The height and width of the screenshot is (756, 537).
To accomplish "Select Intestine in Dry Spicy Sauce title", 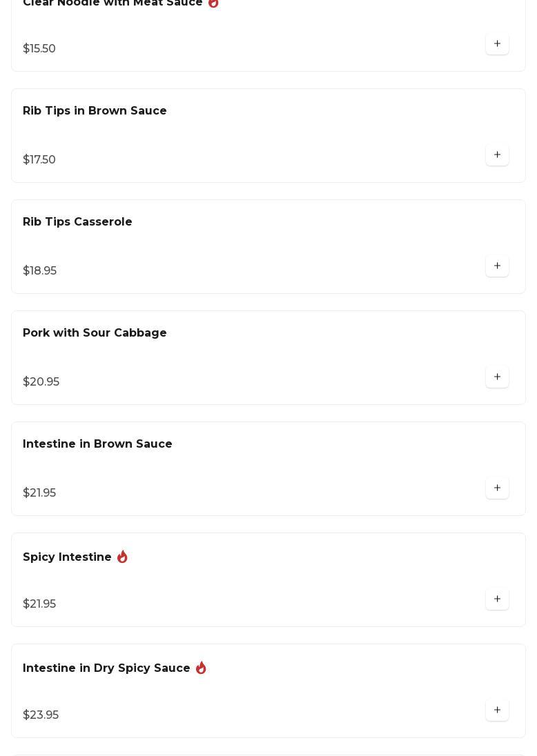I will pos(106,668).
